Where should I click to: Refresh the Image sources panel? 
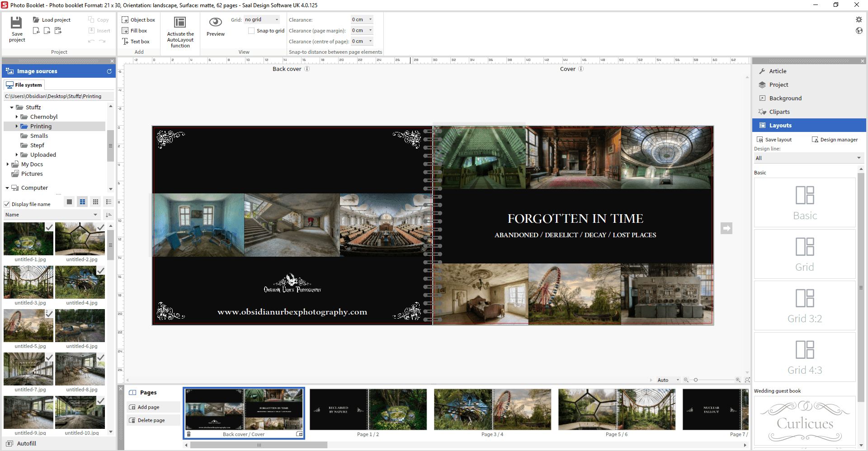click(109, 71)
